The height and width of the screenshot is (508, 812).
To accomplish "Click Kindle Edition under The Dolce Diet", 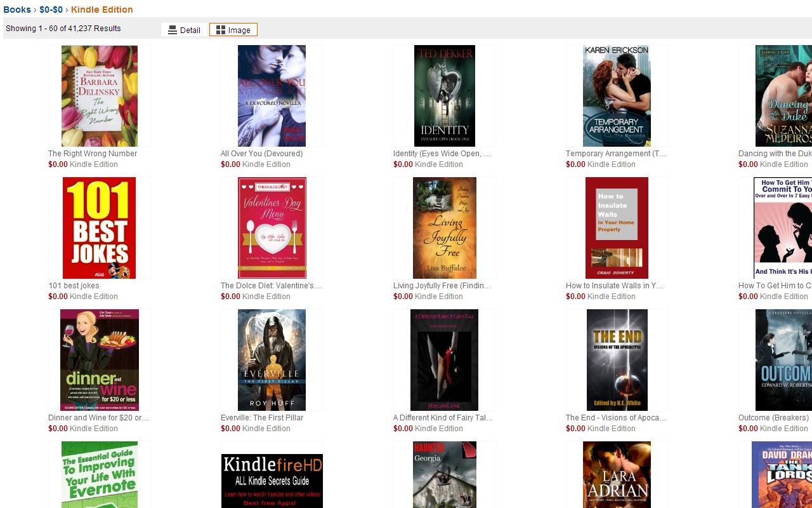I will click(266, 297).
